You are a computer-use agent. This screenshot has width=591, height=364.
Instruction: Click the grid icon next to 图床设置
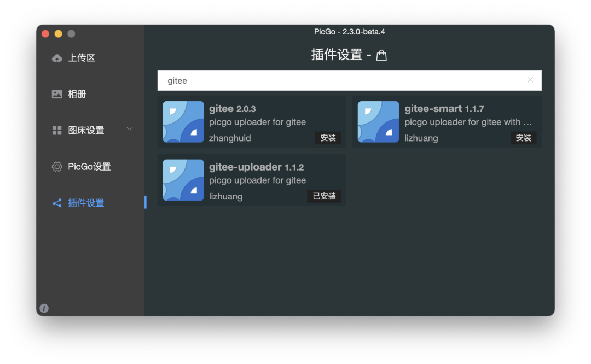click(x=57, y=130)
